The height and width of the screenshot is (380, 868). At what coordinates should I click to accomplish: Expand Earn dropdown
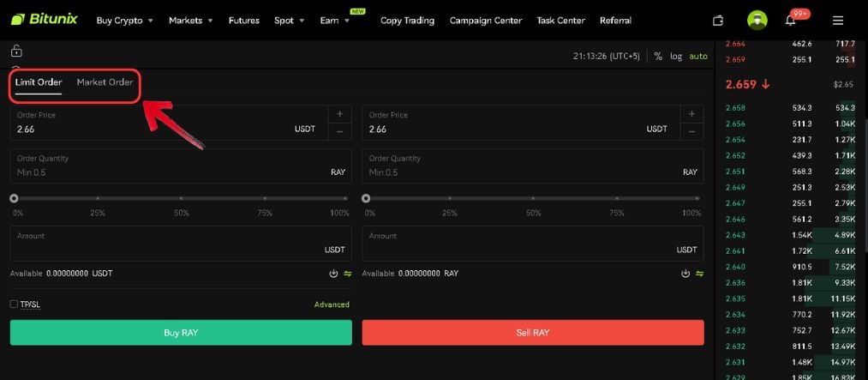335,21
